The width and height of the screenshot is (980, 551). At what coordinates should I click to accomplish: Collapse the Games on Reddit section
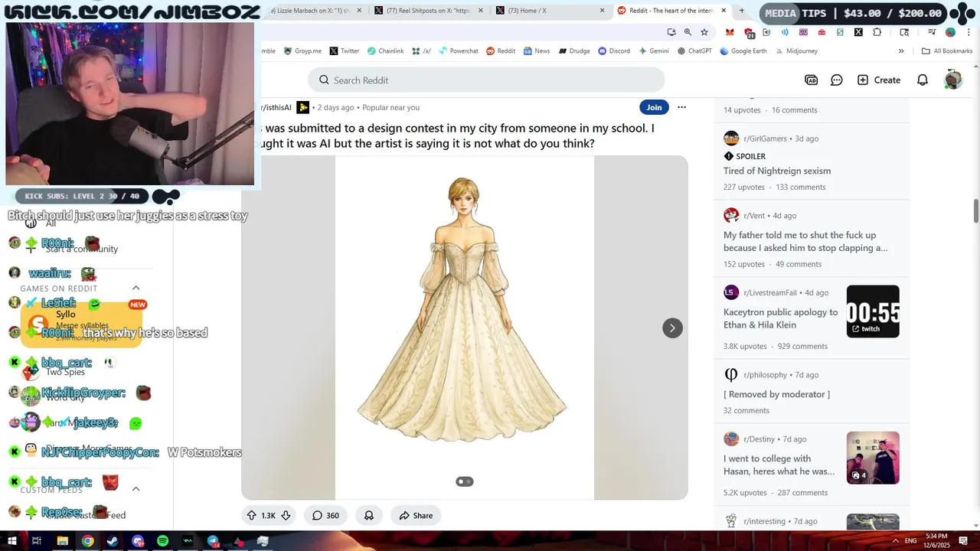(x=136, y=289)
